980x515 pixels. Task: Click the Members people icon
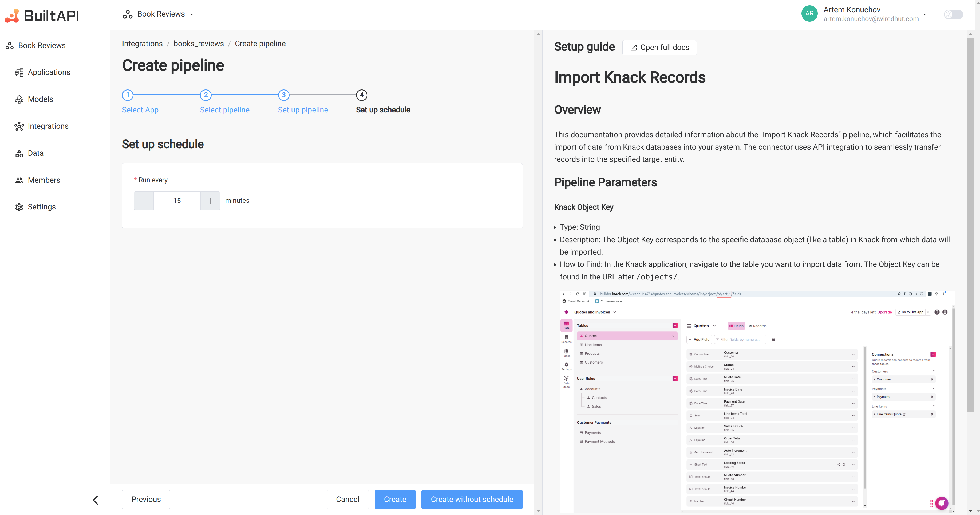(19, 180)
